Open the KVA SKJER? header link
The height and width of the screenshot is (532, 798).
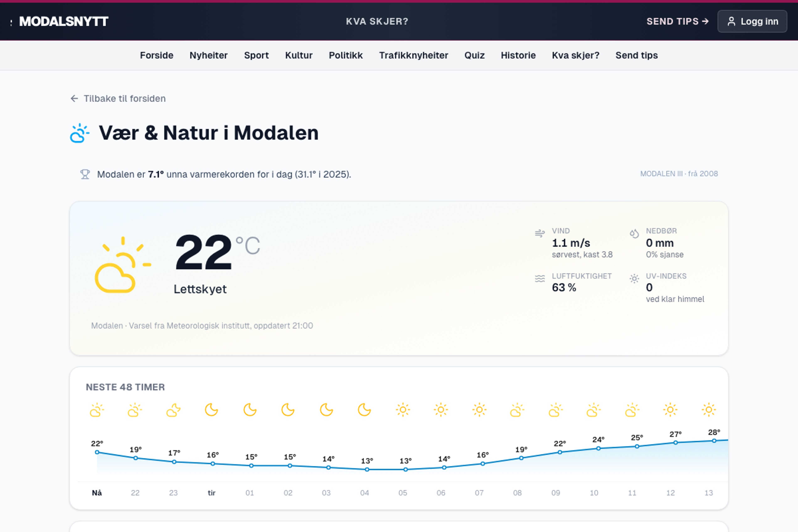tap(377, 21)
